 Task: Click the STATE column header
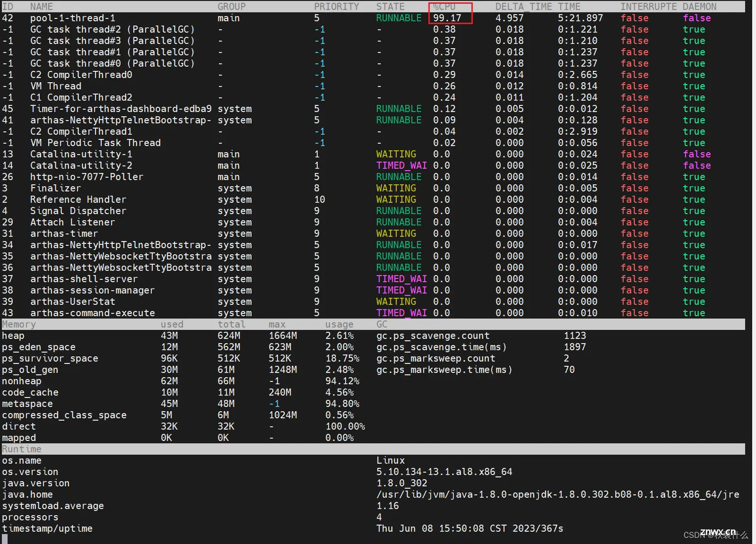[x=391, y=7]
